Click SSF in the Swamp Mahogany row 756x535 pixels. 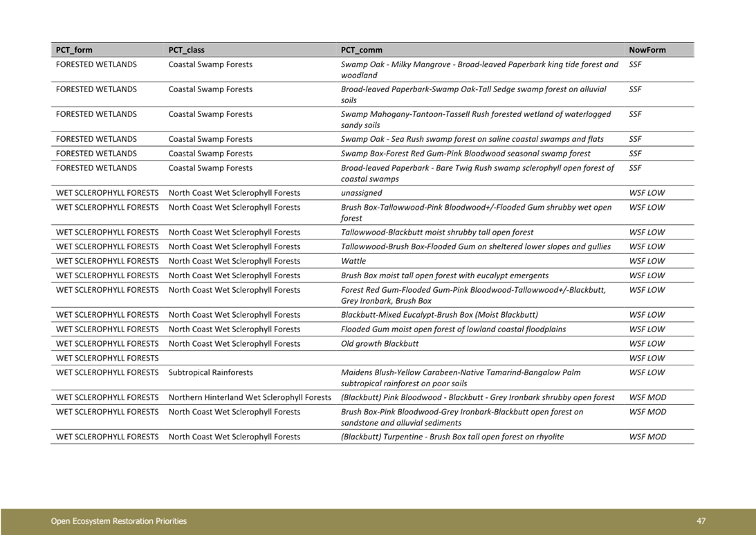point(636,114)
